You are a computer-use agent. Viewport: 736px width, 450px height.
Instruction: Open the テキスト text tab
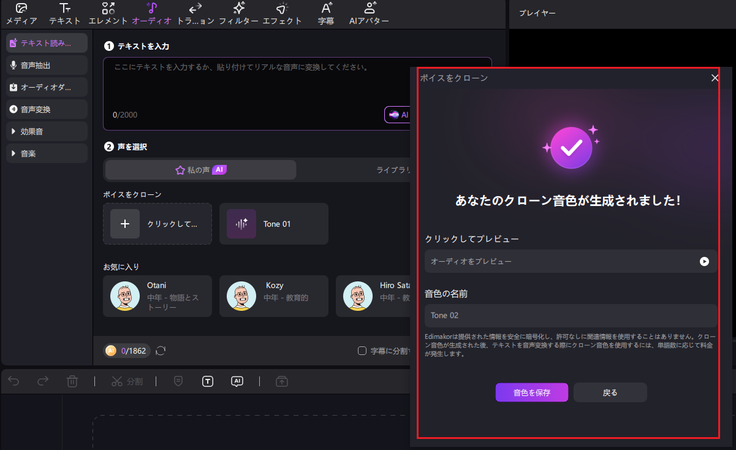point(65,14)
